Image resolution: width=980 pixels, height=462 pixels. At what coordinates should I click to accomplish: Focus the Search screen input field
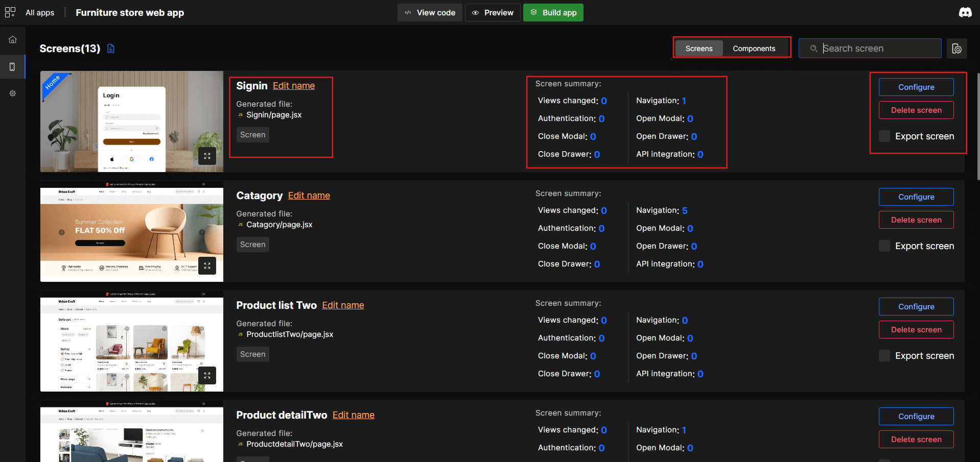point(870,48)
